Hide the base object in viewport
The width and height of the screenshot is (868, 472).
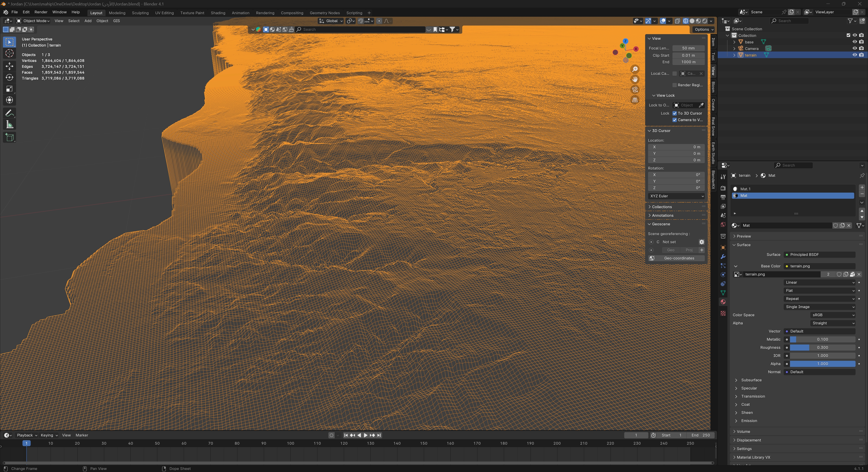tap(854, 42)
